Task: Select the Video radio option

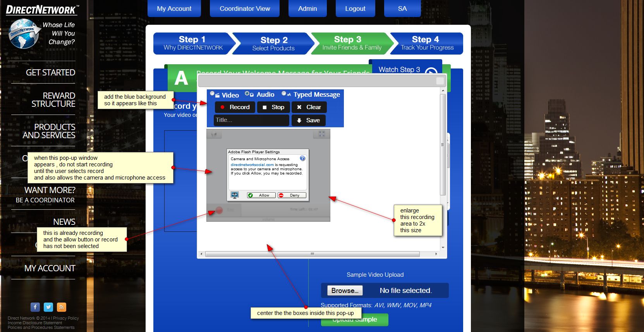Action: 212,93
